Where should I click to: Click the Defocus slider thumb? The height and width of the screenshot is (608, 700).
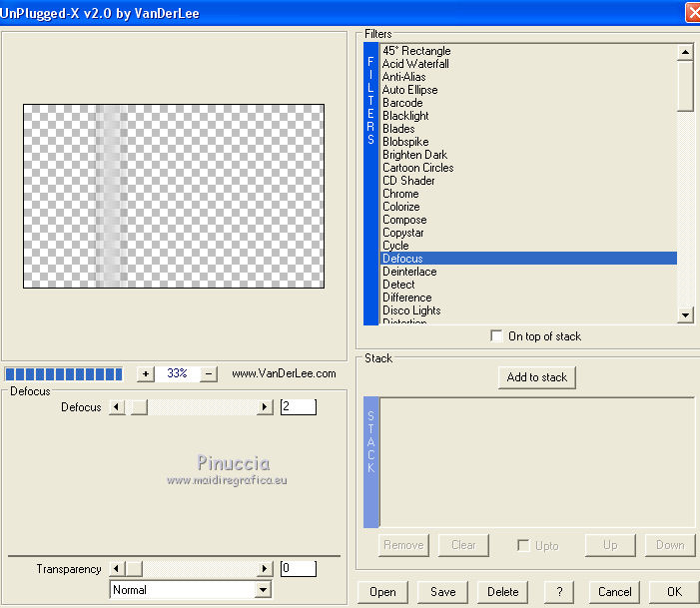point(139,407)
